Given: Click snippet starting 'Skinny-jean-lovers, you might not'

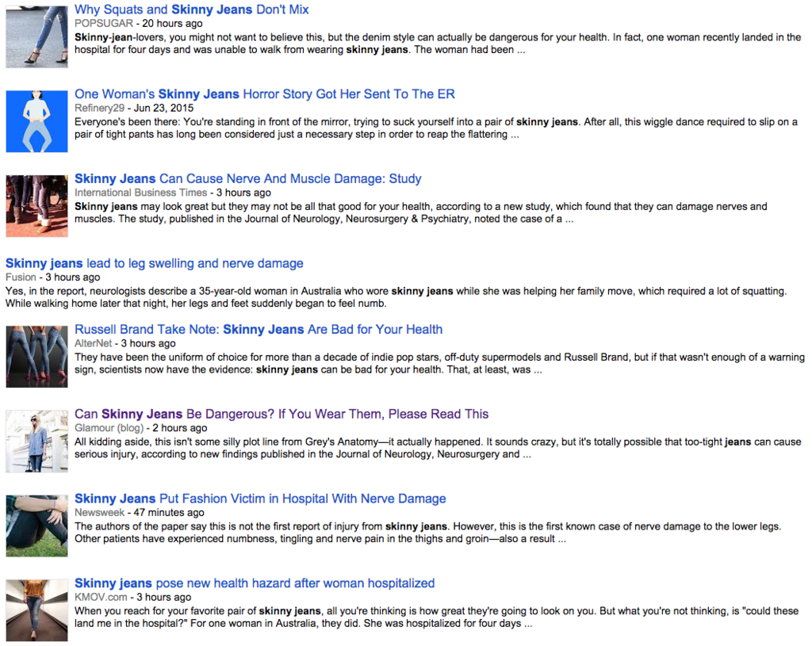Looking at the screenshot, I should coord(438,44).
